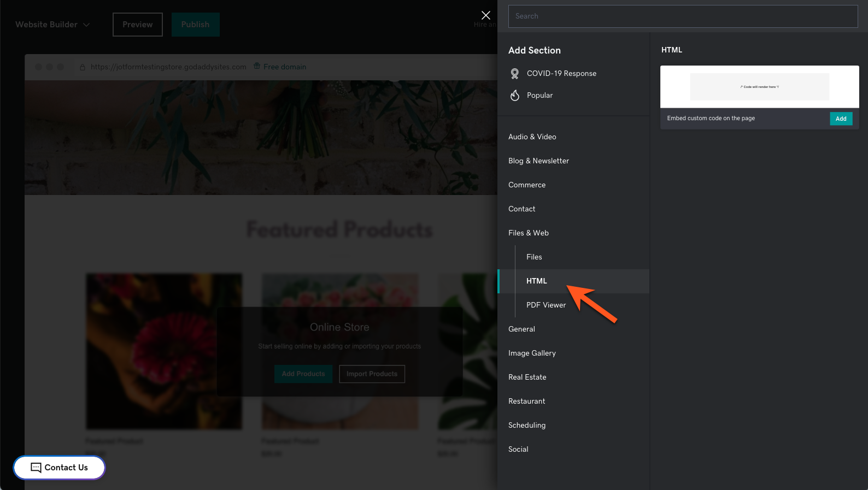
Task: Add the HTML embed code section
Action: point(841,119)
